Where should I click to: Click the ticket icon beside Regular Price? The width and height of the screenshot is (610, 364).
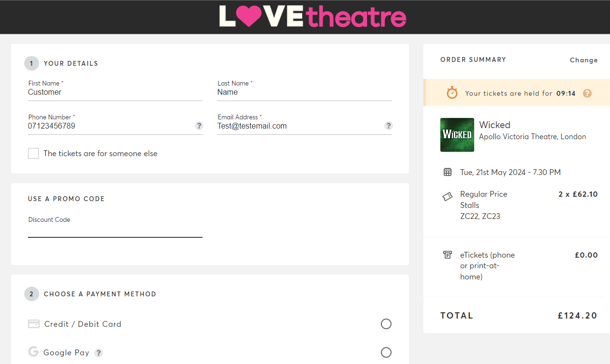point(448,197)
